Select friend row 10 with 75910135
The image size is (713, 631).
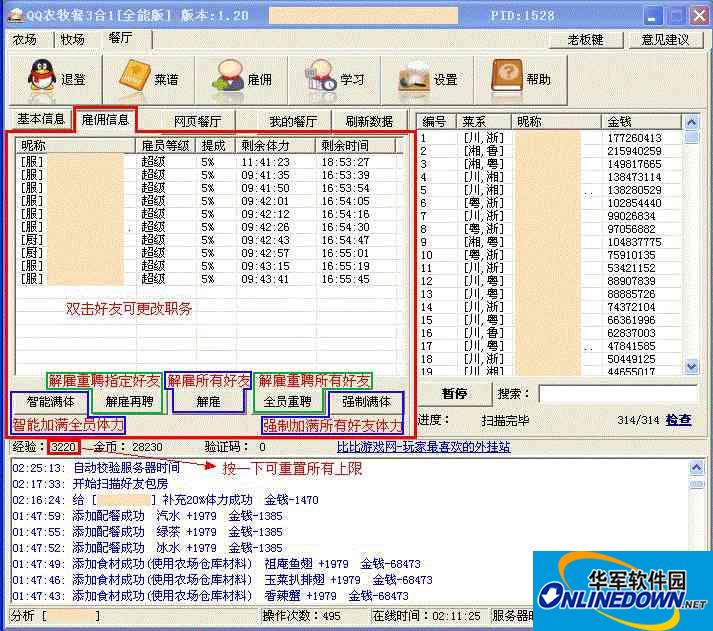(x=550, y=255)
